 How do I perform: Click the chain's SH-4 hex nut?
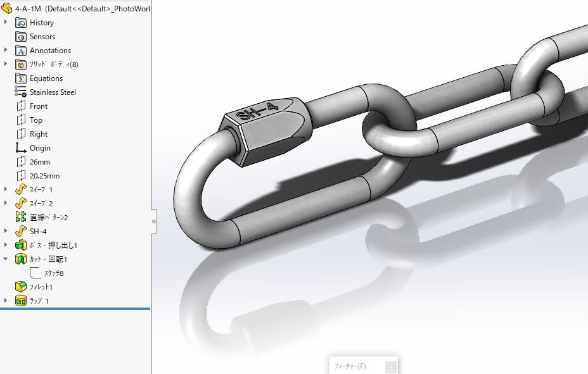(x=265, y=131)
